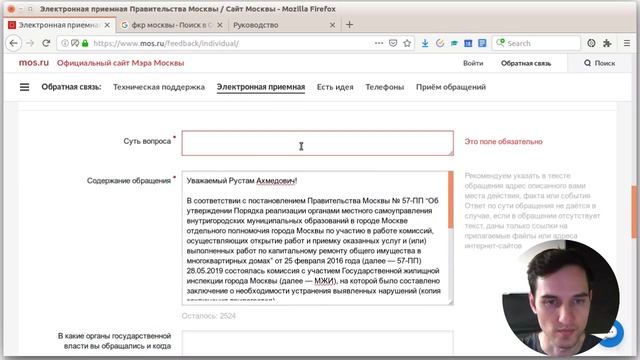Click the green graduation cap toolbar icon
640x360 pixels.
click(454, 43)
